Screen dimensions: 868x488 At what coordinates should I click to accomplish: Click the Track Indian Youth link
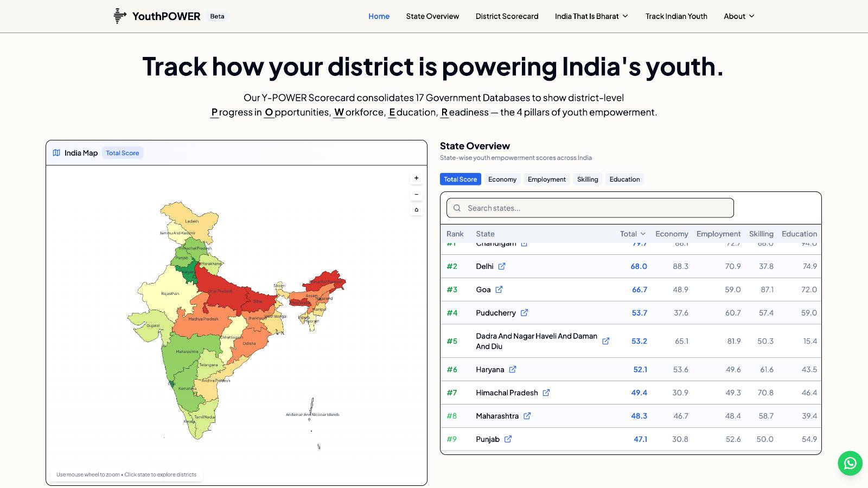click(x=676, y=16)
